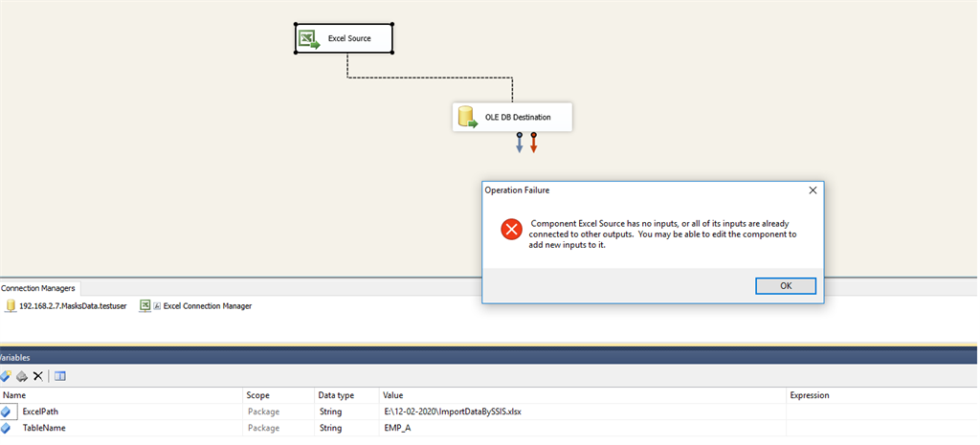Select the 192.168.2.7.MasksData.testuser connection manager
The height and width of the screenshot is (445, 980).
(66, 306)
